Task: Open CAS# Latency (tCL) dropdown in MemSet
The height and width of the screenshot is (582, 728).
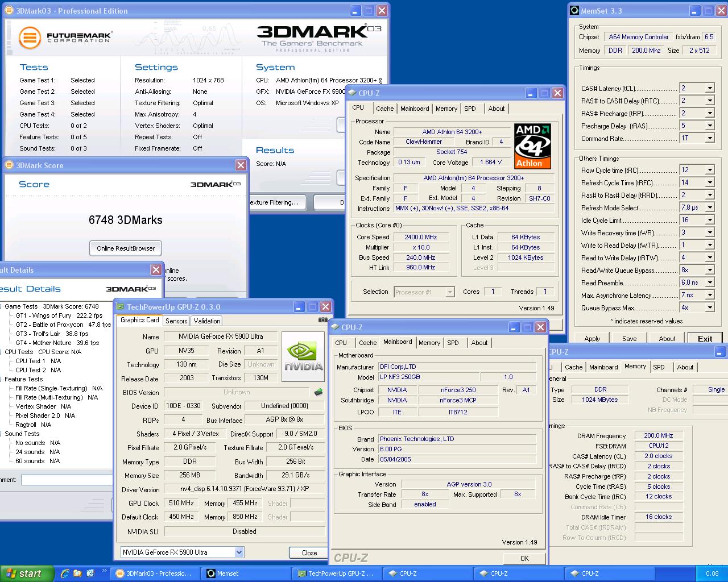Action: pos(710,88)
